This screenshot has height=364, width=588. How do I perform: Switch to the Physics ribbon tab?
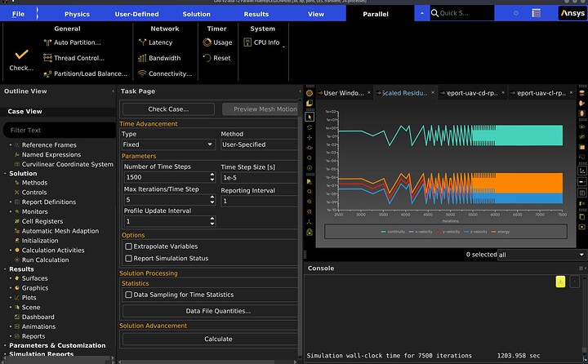[x=77, y=14]
